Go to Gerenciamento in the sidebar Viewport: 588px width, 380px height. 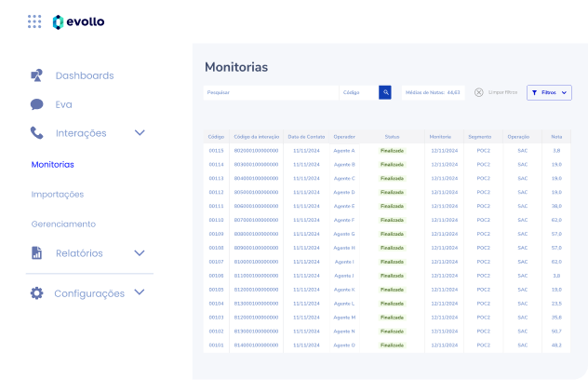(63, 224)
